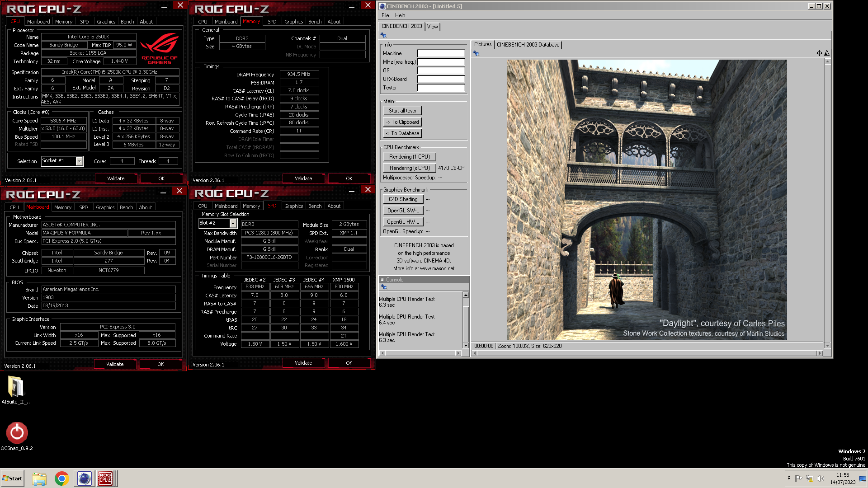Run the Rendering (1 CPU) benchmark
The width and height of the screenshot is (868, 488).
pyautogui.click(x=410, y=157)
